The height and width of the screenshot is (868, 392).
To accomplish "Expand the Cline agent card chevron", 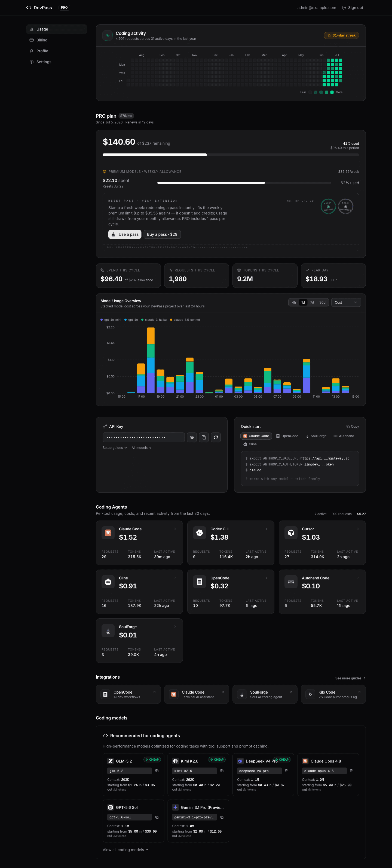I will click(175, 578).
